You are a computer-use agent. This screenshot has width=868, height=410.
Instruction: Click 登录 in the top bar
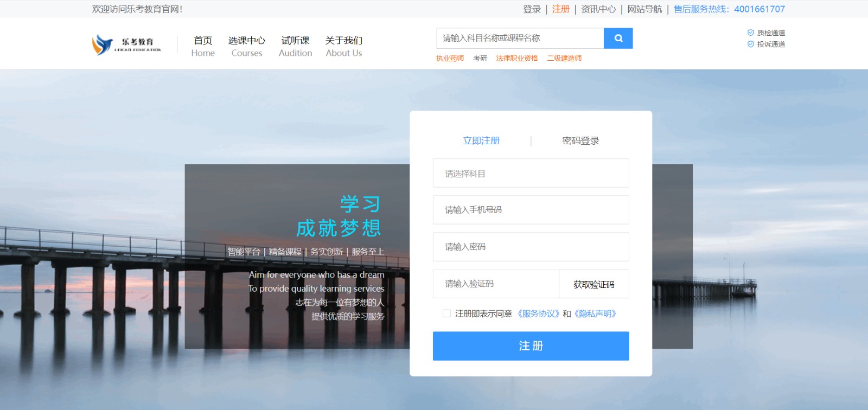tap(532, 9)
